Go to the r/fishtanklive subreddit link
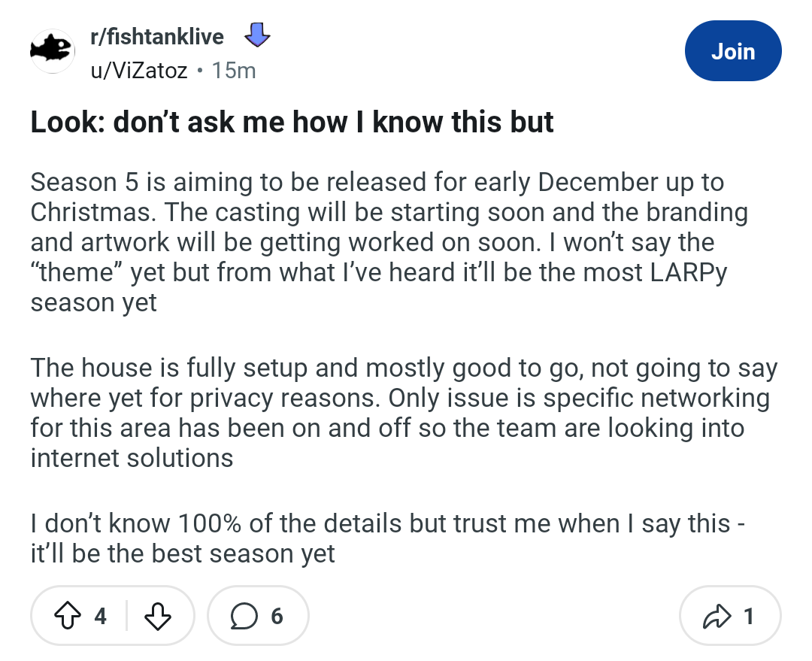The height and width of the screenshot is (661, 812). pos(158,37)
